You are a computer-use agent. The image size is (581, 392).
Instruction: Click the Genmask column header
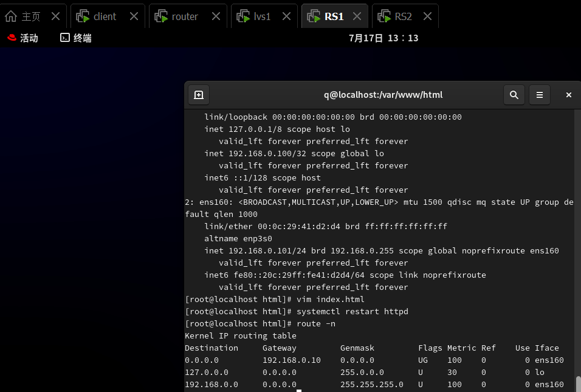357,348
